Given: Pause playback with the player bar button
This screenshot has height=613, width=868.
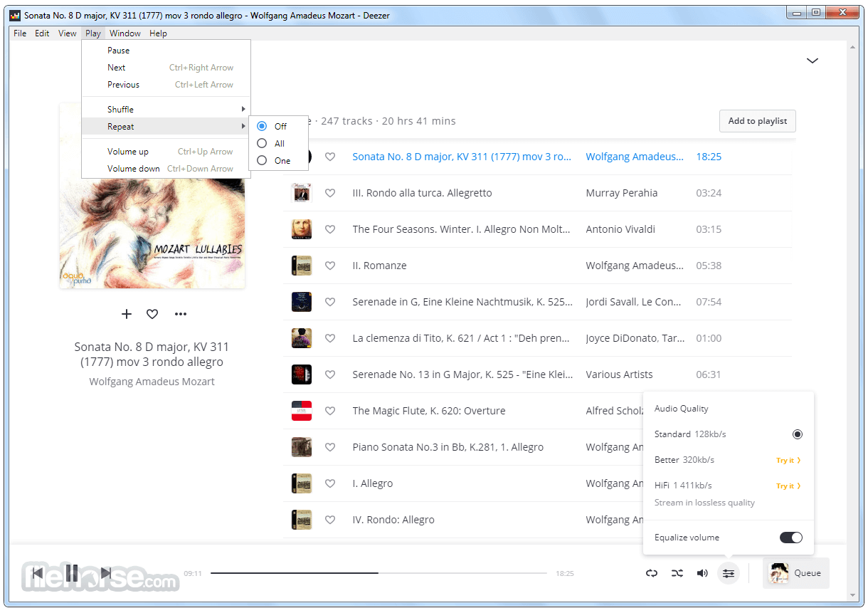Looking at the screenshot, I should pos(72,573).
